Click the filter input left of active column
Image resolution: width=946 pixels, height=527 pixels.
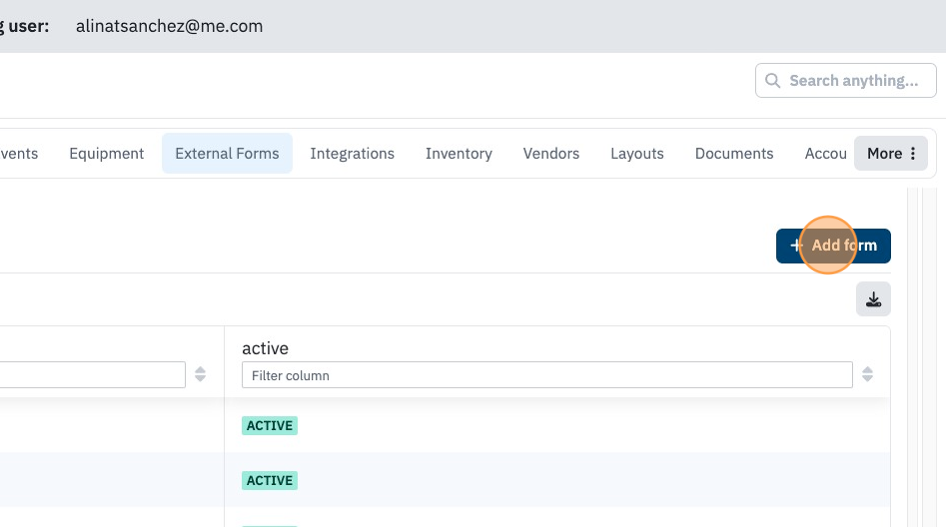tap(92, 375)
